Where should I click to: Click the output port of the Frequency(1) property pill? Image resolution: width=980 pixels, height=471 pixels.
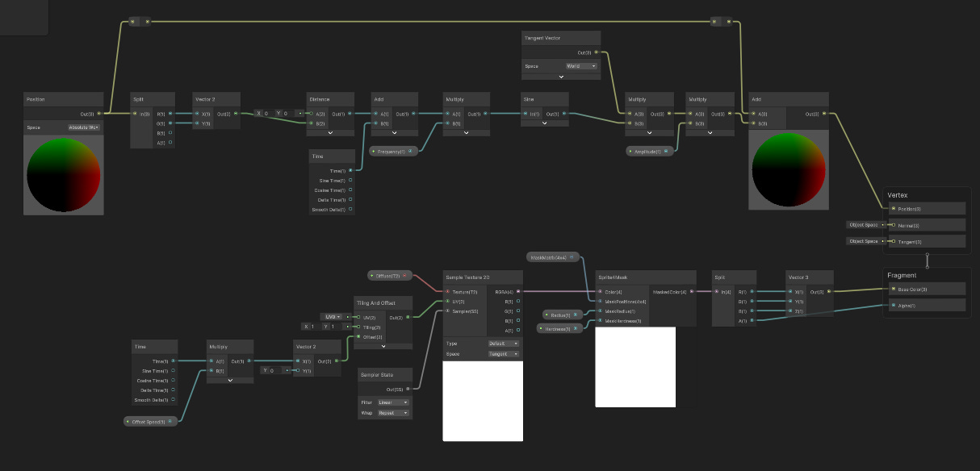point(412,151)
